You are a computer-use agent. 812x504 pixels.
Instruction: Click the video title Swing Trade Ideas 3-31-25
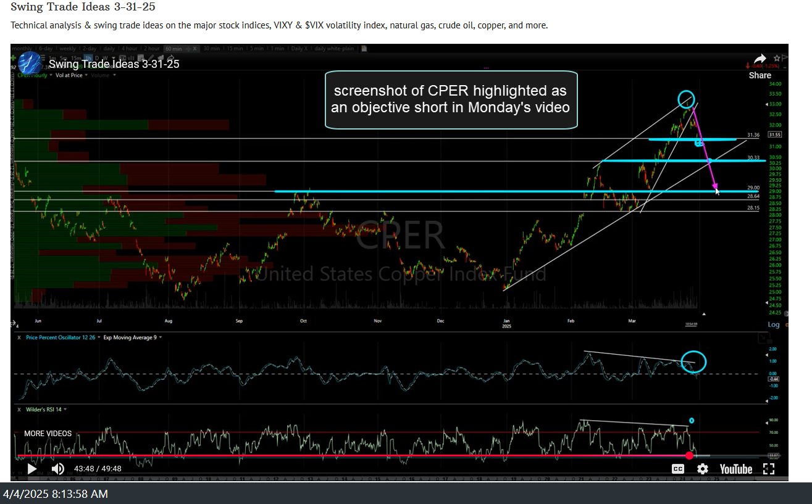[x=114, y=63]
